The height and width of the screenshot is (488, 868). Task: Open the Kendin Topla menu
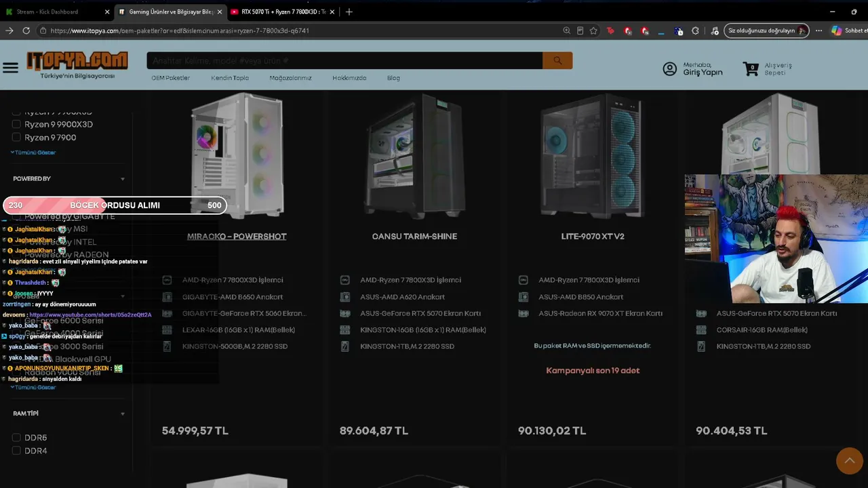pos(230,78)
